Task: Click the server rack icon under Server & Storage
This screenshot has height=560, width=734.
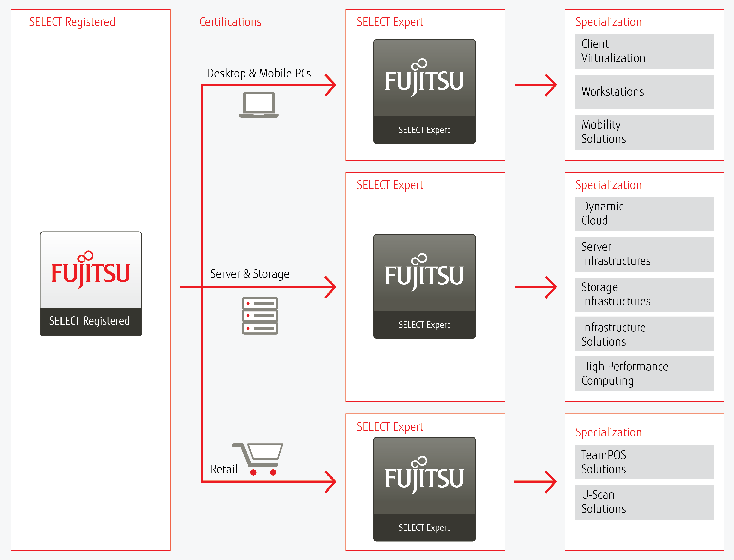Action: (x=260, y=316)
